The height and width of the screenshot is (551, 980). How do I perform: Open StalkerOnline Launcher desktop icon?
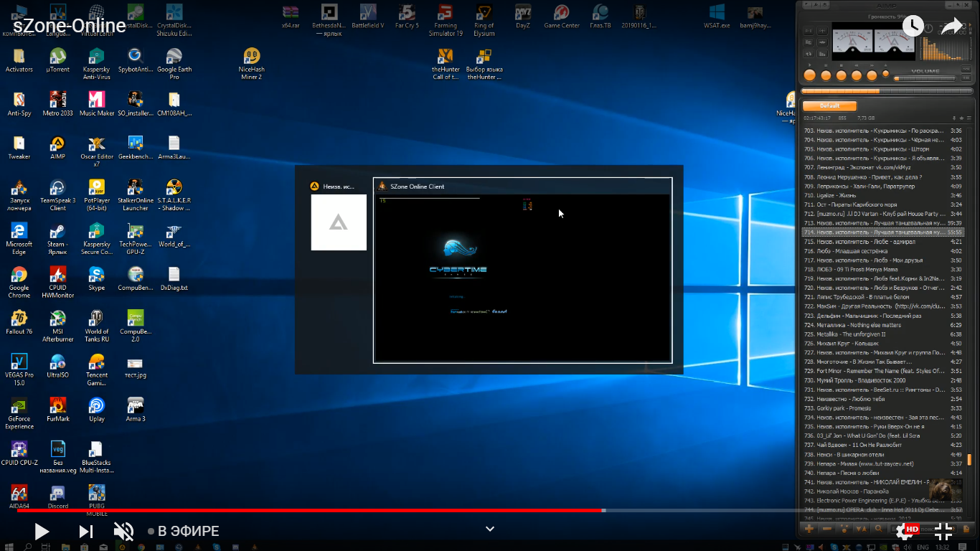(135, 195)
